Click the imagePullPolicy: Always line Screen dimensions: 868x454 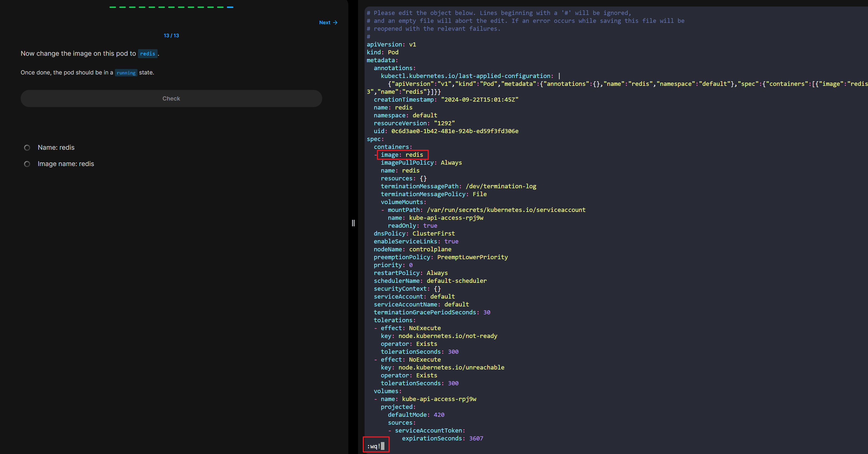point(421,162)
